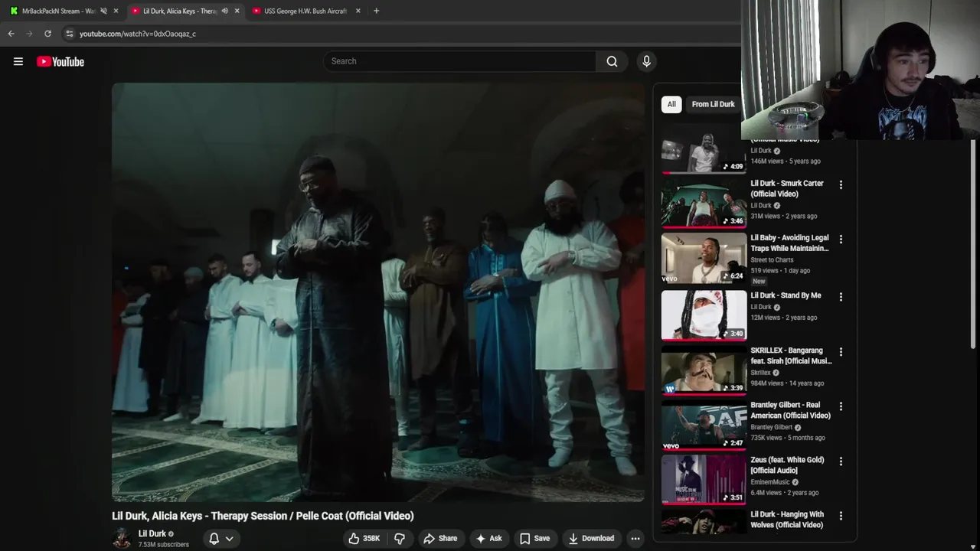Screen dimensions: 980x551
Task: Focus the YouTube search field
Action: point(459,61)
